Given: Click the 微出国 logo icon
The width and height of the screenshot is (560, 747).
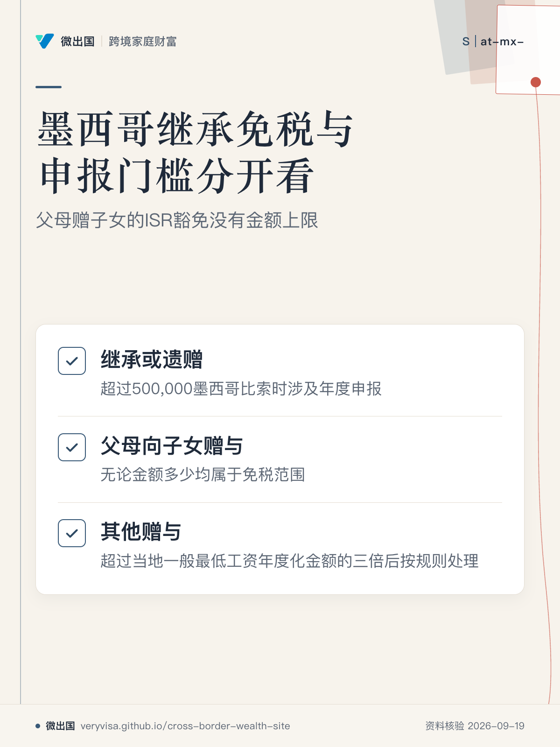Looking at the screenshot, I should [45, 41].
